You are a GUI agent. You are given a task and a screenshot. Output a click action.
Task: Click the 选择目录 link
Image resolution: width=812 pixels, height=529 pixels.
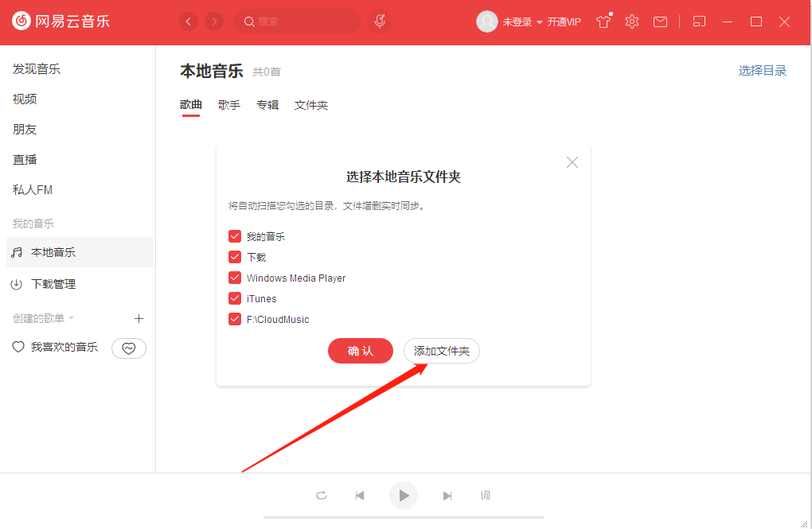tap(762, 70)
